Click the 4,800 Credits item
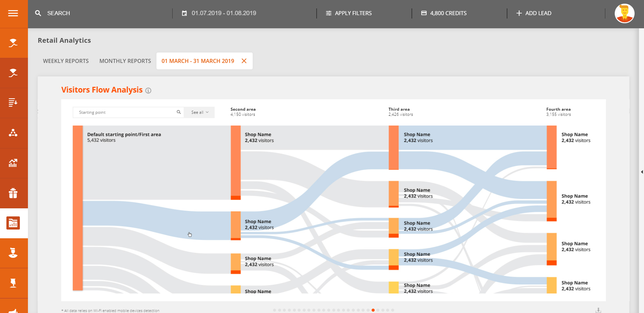644x313 pixels. click(444, 13)
